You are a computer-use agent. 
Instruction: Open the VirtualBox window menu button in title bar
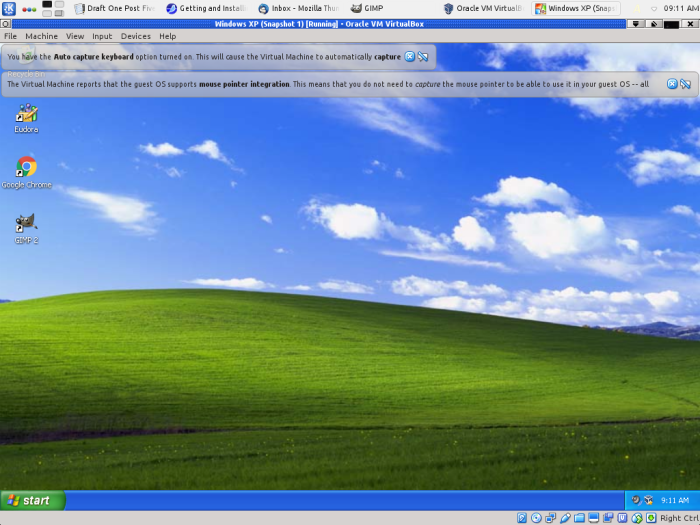[6, 24]
